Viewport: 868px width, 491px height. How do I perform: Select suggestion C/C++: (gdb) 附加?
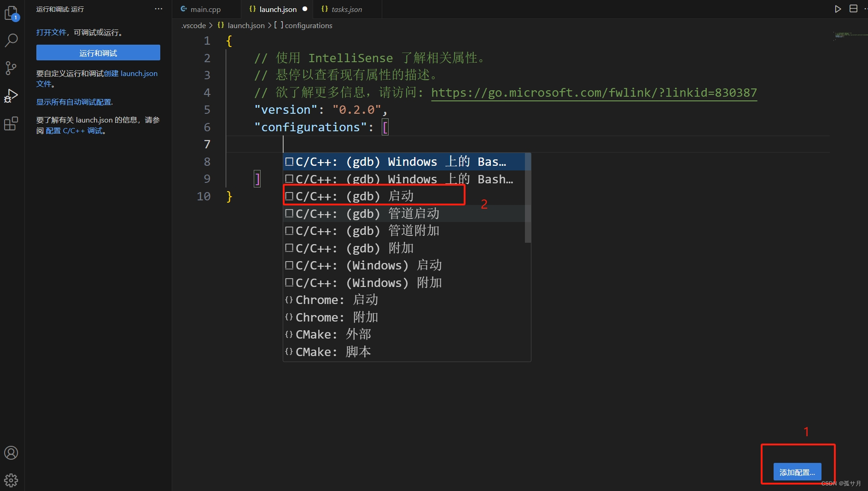404,248
